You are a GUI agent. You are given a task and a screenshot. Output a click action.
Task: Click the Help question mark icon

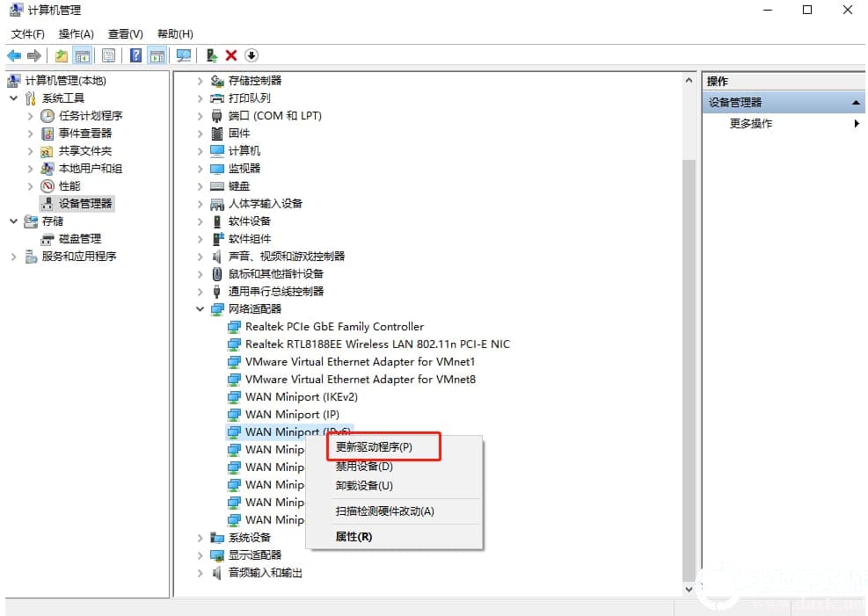[x=134, y=54]
